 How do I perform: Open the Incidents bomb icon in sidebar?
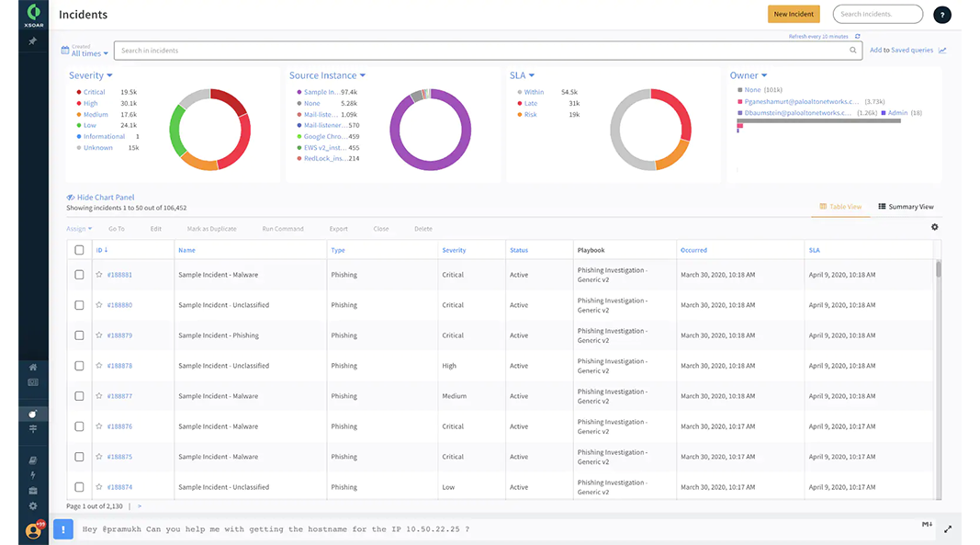point(34,415)
